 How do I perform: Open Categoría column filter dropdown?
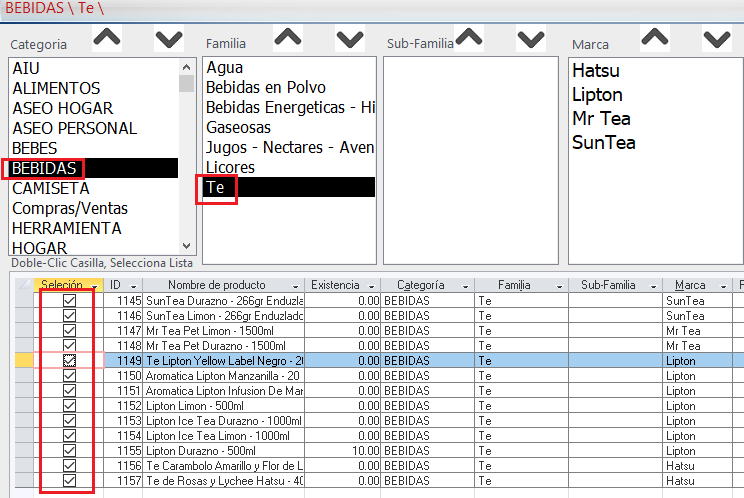tap(465, 286)
